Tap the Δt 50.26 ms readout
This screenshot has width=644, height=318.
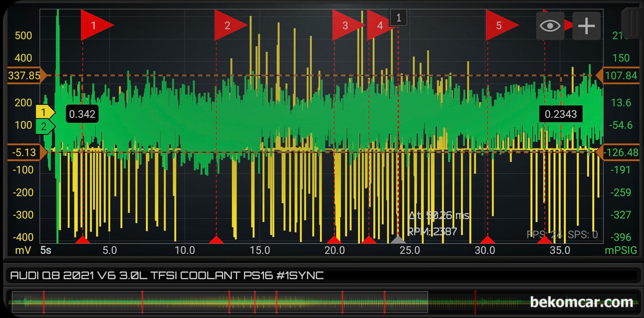(x=439, y=215)
